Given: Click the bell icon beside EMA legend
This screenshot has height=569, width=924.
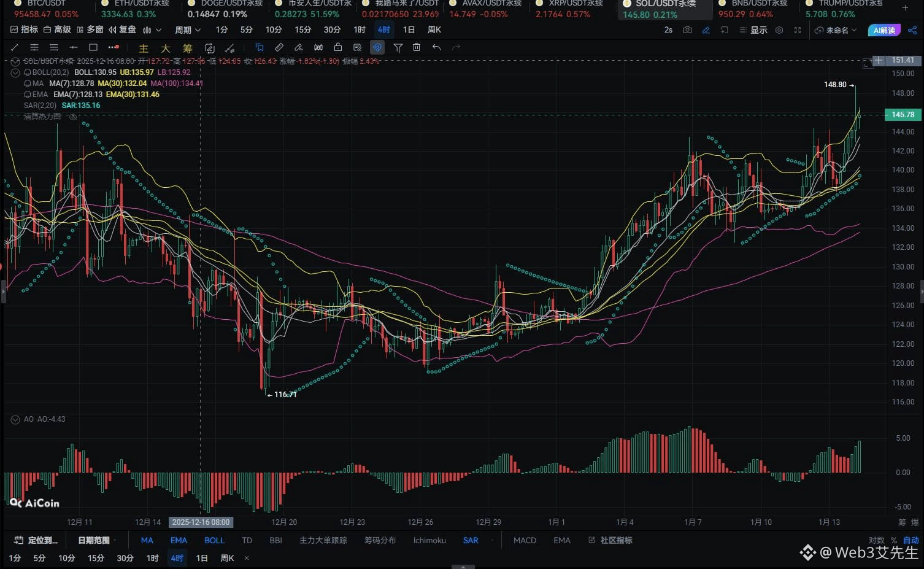Looking at the screenshot, I should 27,95.
